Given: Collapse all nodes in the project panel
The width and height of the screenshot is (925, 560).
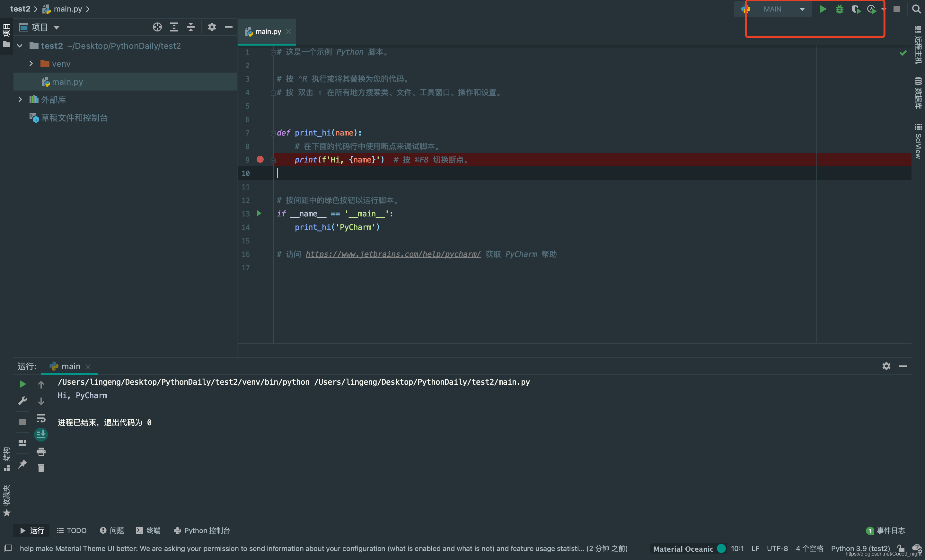Looking at the screenshot, I should coord(191,27).
